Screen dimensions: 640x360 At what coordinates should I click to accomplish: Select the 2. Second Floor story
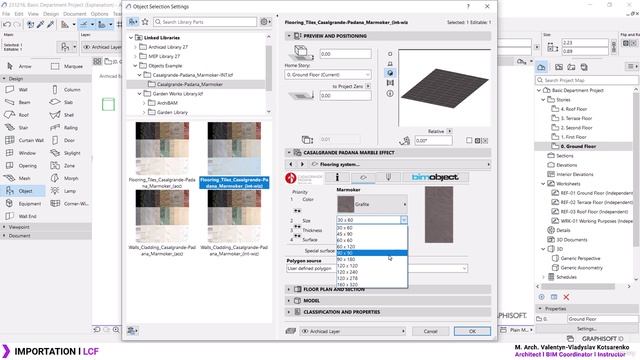click(576, 128)
